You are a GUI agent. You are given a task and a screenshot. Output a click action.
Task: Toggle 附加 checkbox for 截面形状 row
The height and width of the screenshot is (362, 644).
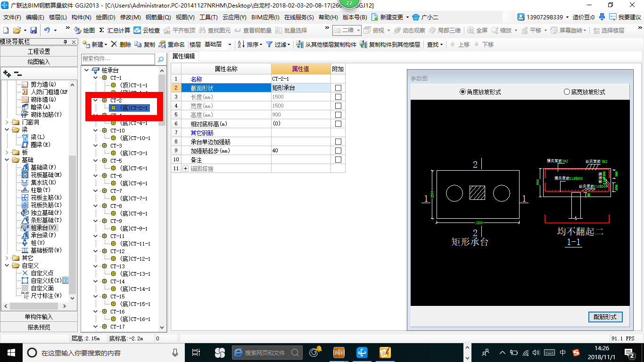click(338, 88)
